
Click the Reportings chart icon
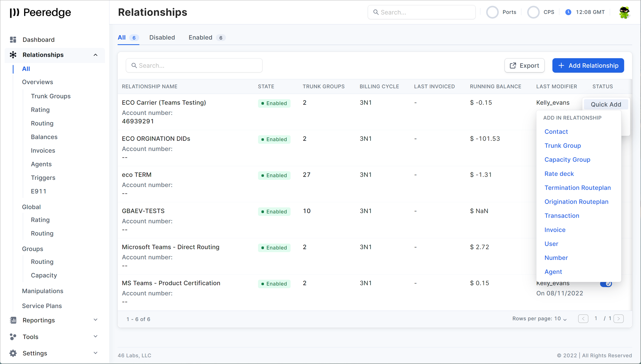(13, 320)
